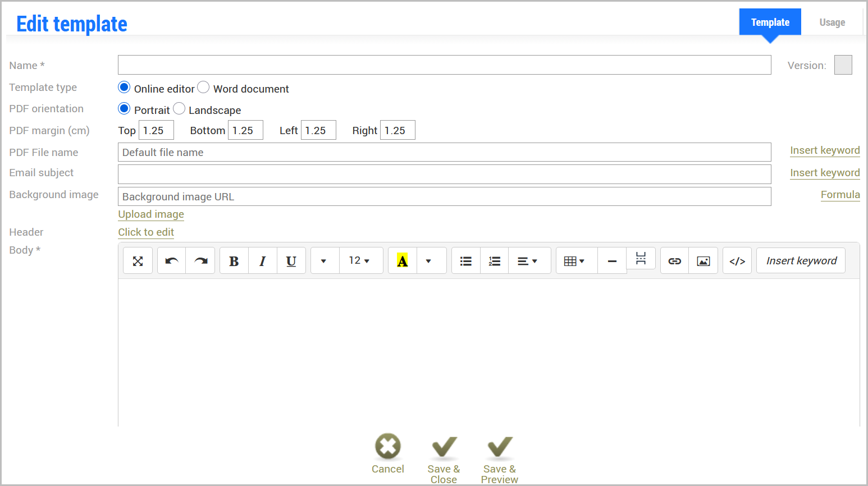
Task: Click the Upload image link
Action: tap(151, 214)
